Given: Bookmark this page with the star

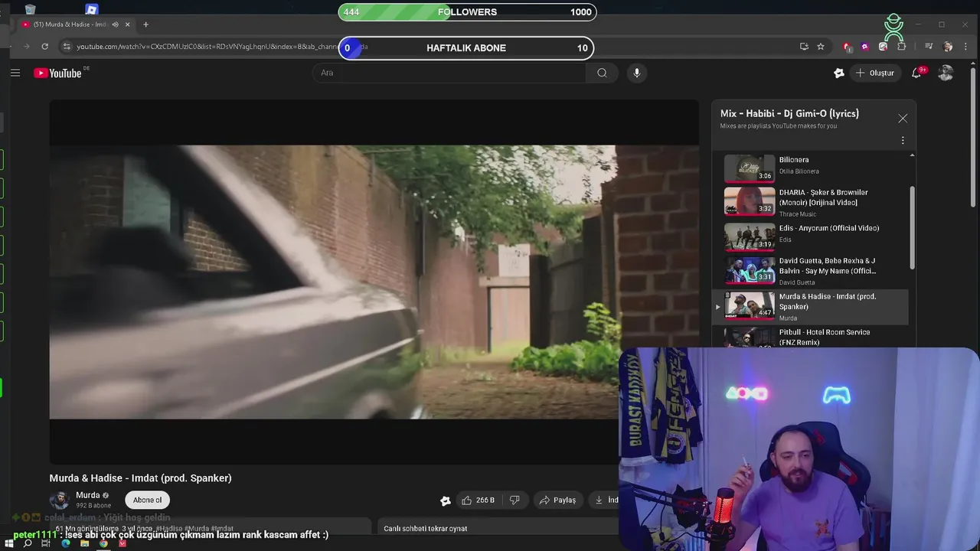Looking at the screenshot, I should (x=821, y=47).
